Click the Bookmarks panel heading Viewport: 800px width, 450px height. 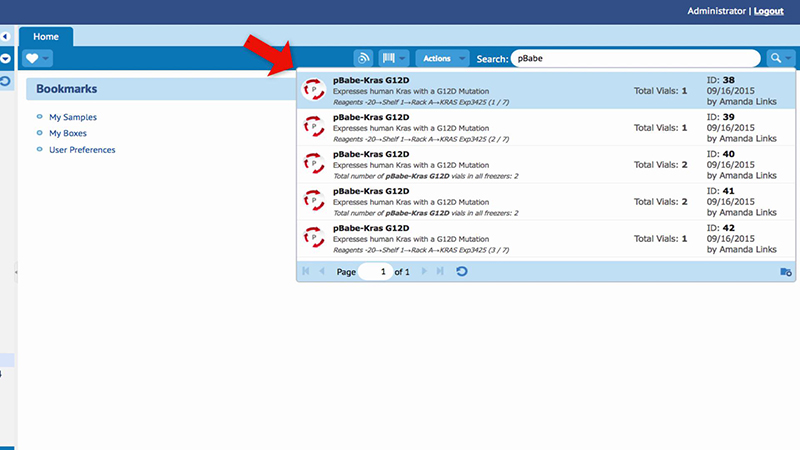tap(66, 89)
